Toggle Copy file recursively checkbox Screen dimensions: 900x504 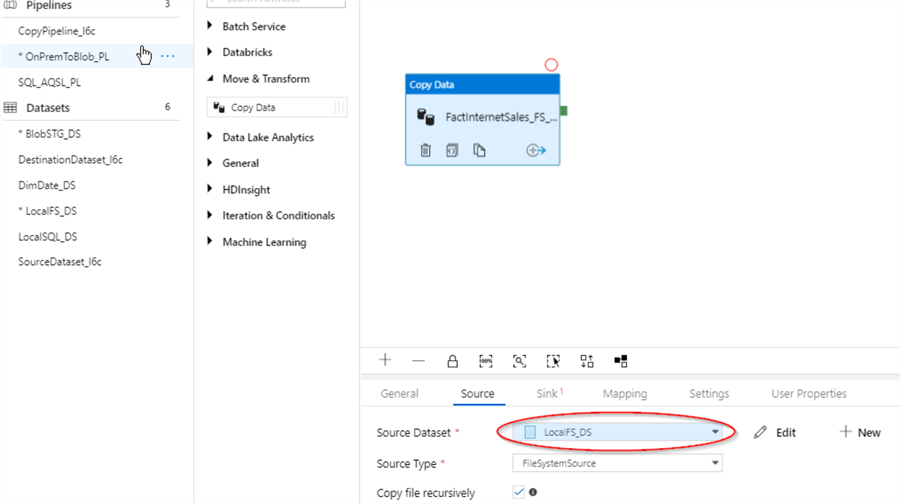[x=518, y=492]
